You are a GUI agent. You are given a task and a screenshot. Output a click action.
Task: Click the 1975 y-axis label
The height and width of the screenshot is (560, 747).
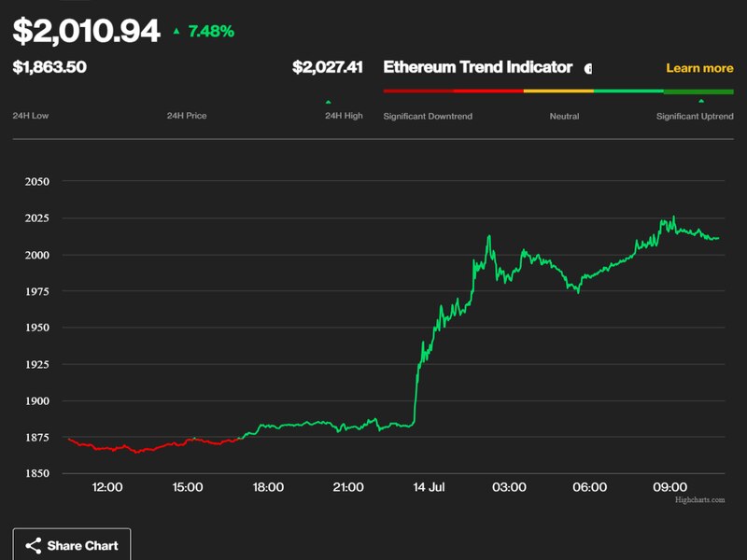(x=37, y=291)
